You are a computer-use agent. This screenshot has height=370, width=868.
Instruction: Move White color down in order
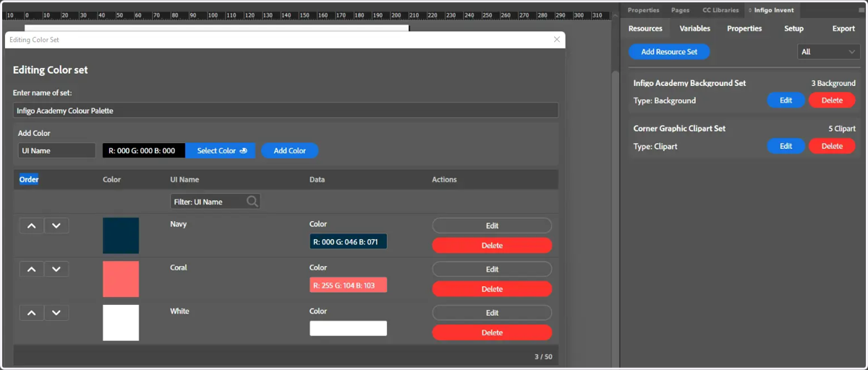click(56, 313)
